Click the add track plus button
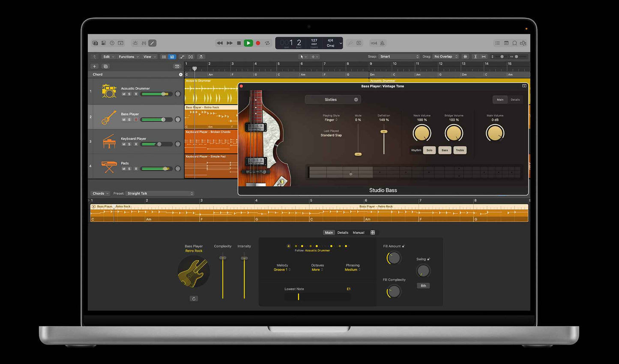619x364 pixels. (95, 66)
